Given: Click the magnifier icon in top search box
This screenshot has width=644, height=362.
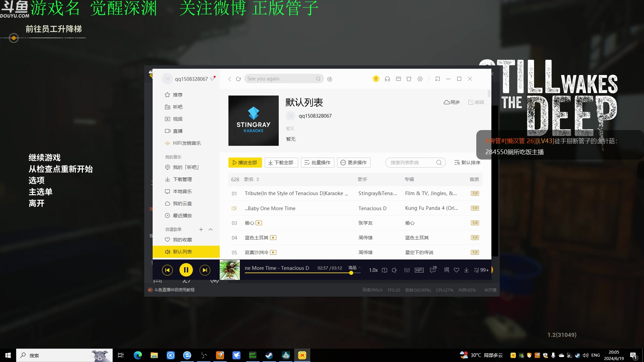Looking at the screenshot, I should coord(318,79).
